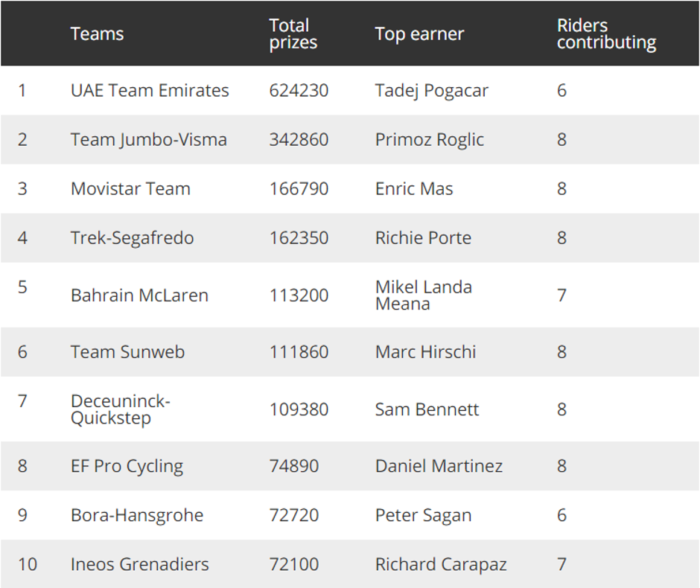Open UAE Team Emirates team link
Image resolution: width=700 pixels, height=588 pixels.
pyautogui.click(x=150, y=91)
